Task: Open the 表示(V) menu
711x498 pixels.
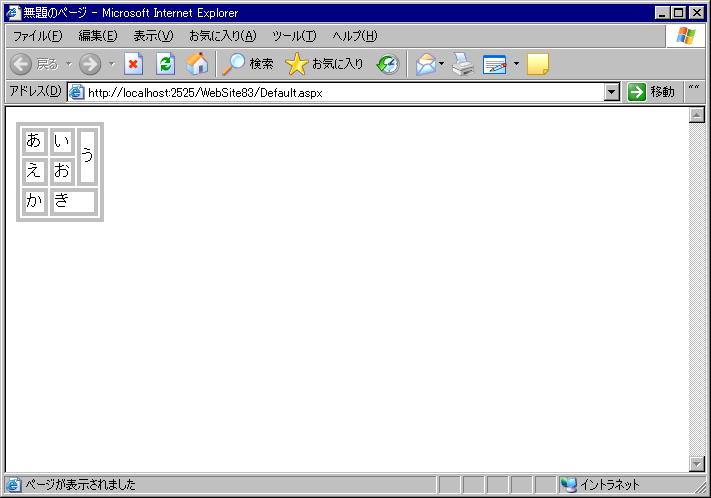Action: 153,36
